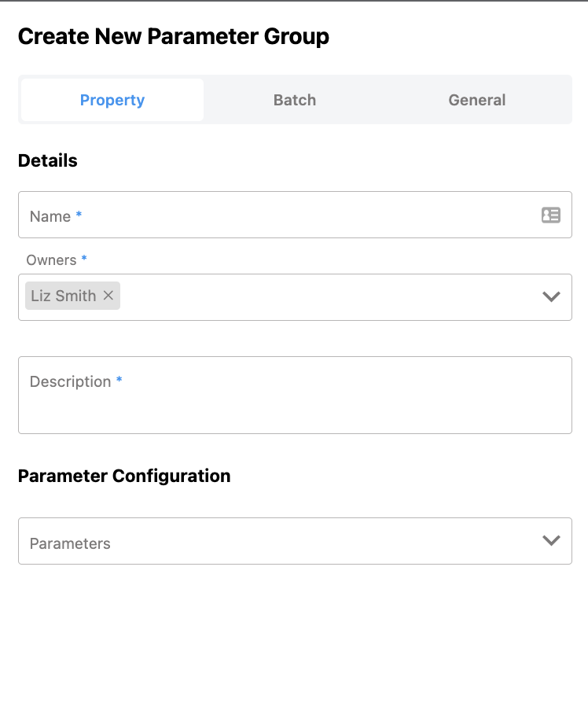Click the required asterisk beside Description
The height and width of the screenshot is (714, 588).
coord(119,381)
